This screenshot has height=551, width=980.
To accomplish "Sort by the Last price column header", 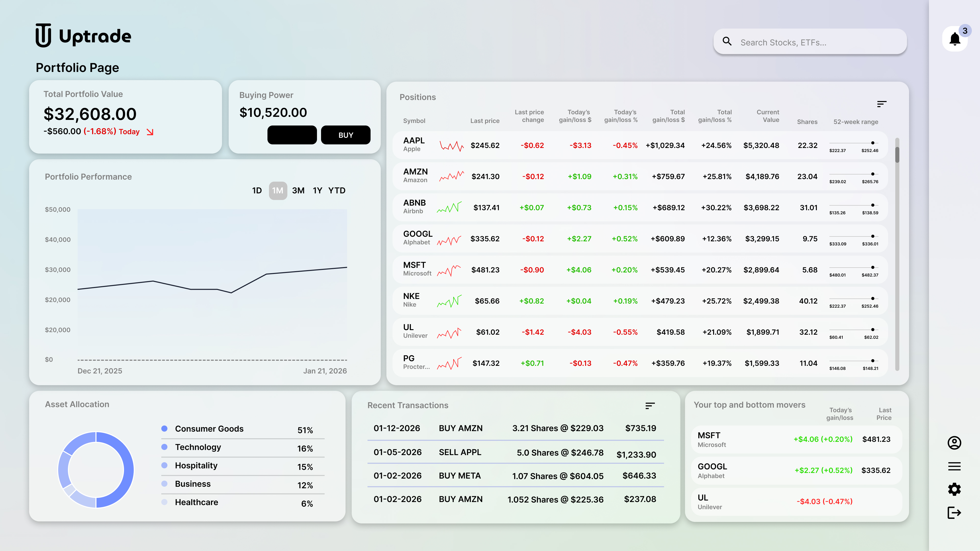I will [x=485, y=121].
